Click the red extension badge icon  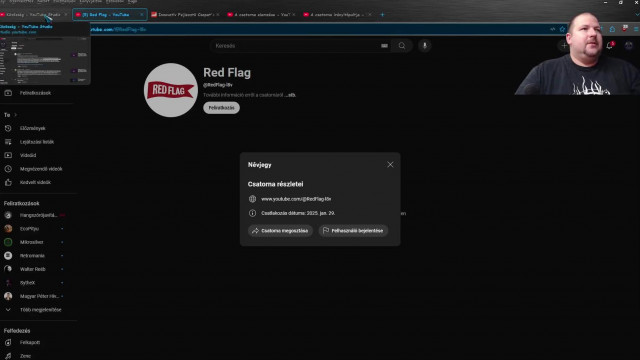tap(624, 29)
